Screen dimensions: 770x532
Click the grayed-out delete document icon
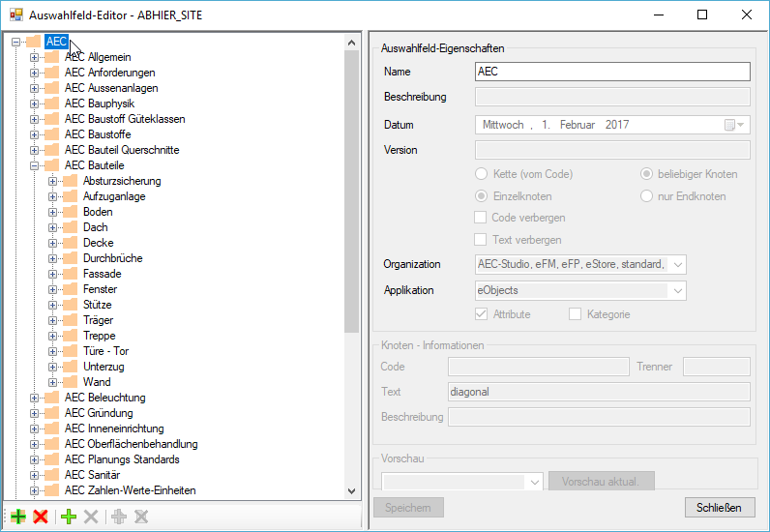141,517
